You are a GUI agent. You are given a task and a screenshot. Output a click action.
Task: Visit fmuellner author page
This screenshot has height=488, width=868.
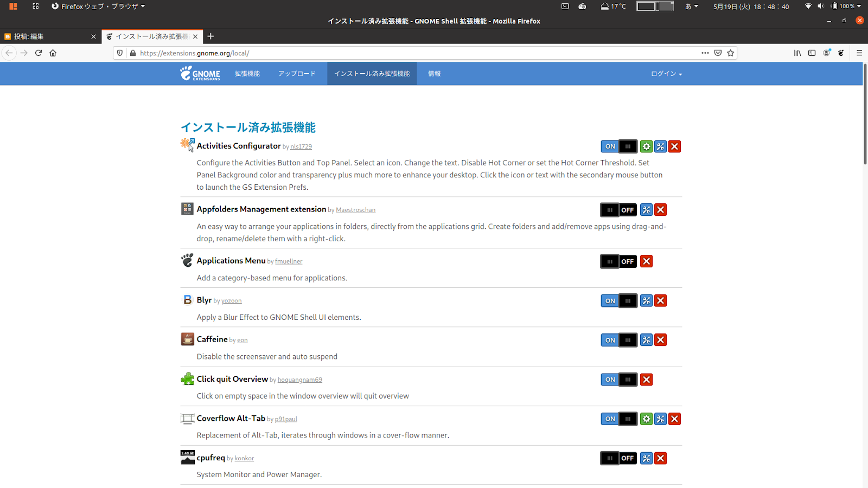click(289, 261)
